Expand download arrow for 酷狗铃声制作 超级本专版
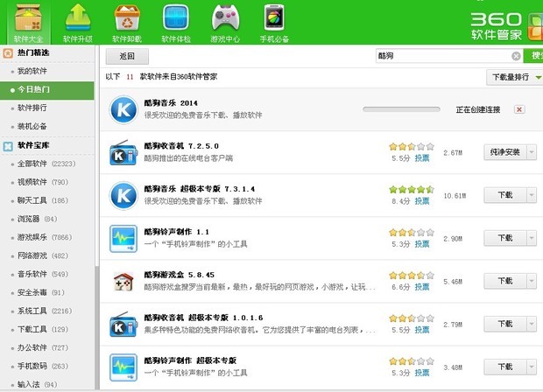 click(x=532, y=367)
